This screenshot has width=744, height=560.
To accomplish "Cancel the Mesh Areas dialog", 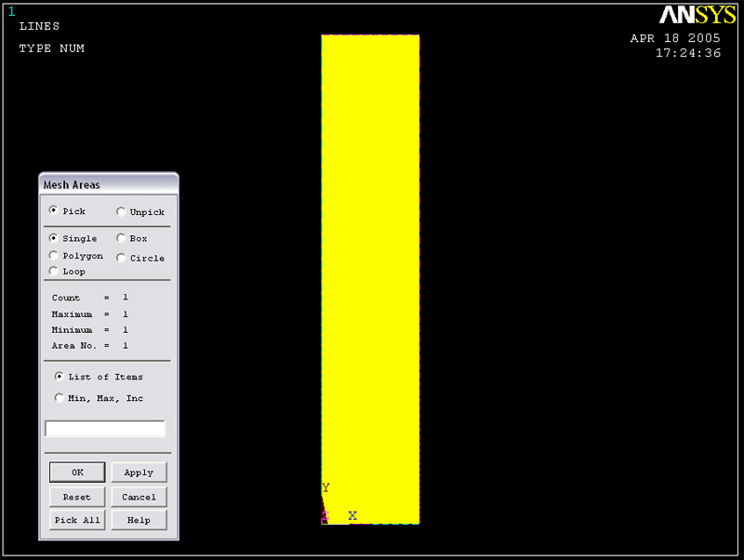I will tap(139, 497).
